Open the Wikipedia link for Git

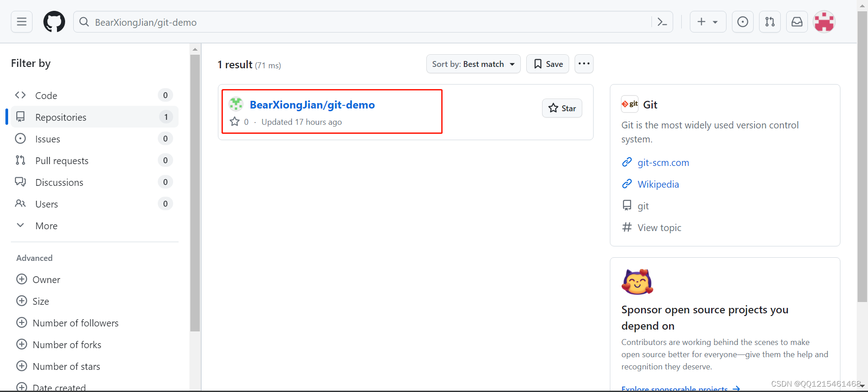(658, 184)
